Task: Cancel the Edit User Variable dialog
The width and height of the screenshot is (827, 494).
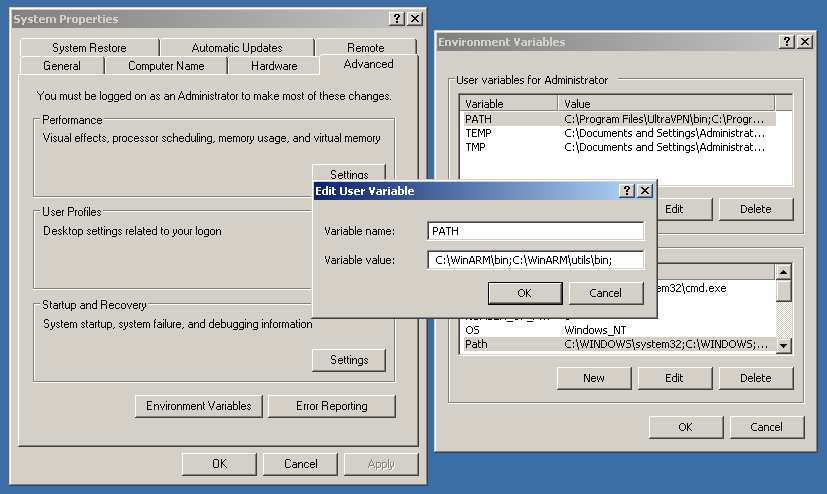Action: coord(605,293)
